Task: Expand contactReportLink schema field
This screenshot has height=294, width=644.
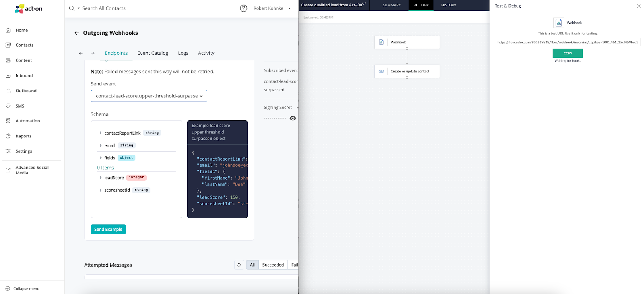Action: tap(101, 133)
